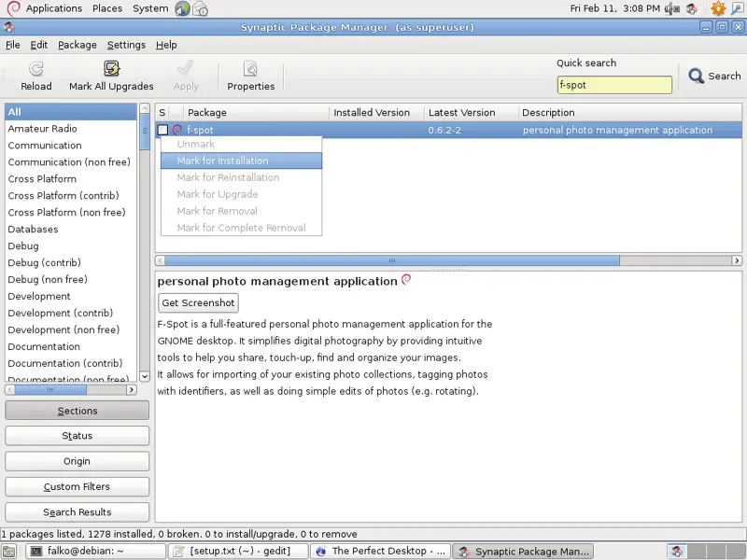
Task: Choose Mark for Complete Removal
Action: click(x=242, y=227)
